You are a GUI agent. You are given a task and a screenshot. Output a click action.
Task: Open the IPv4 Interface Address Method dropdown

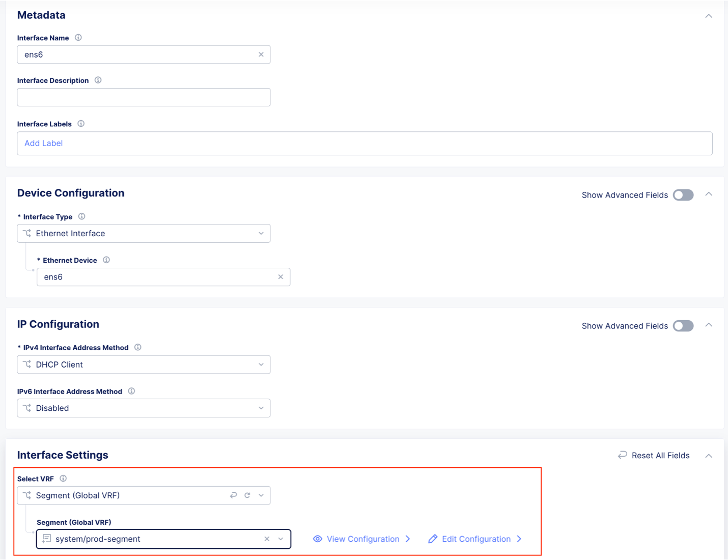point(261,365)
